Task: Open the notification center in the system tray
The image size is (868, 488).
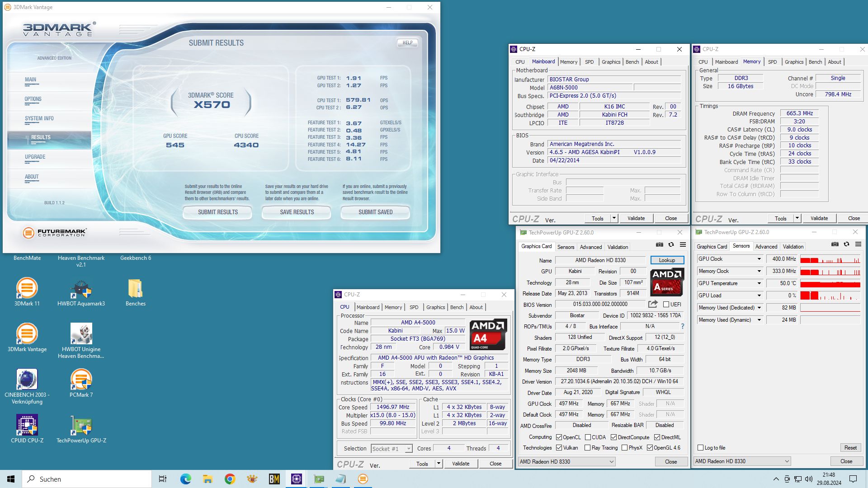Action: pyautogui.click(x=853, y=479)
